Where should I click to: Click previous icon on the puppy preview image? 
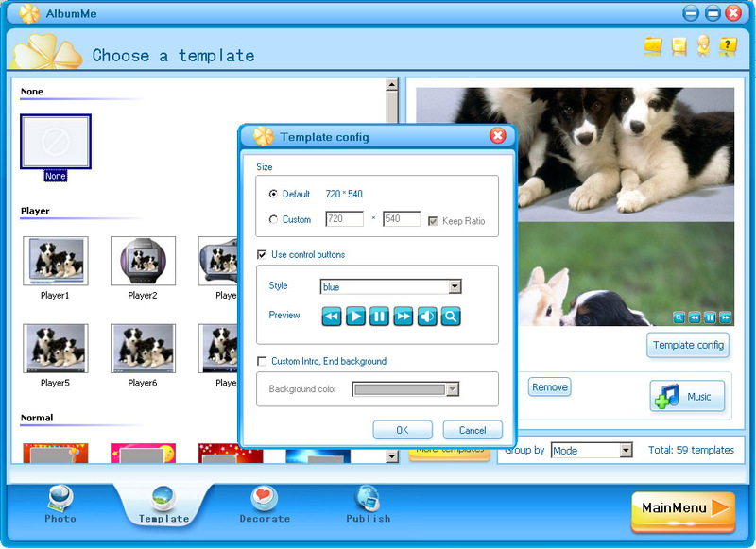[695, 317]
